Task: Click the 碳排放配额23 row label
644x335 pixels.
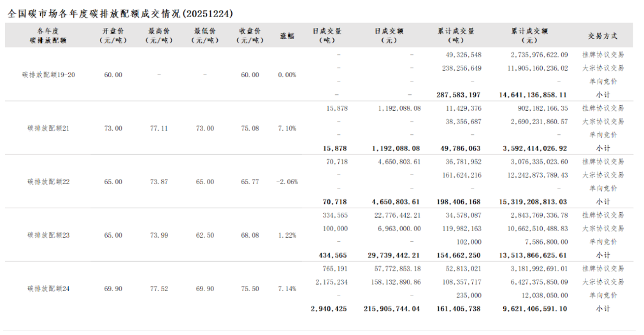Action: tap(48, 236)
